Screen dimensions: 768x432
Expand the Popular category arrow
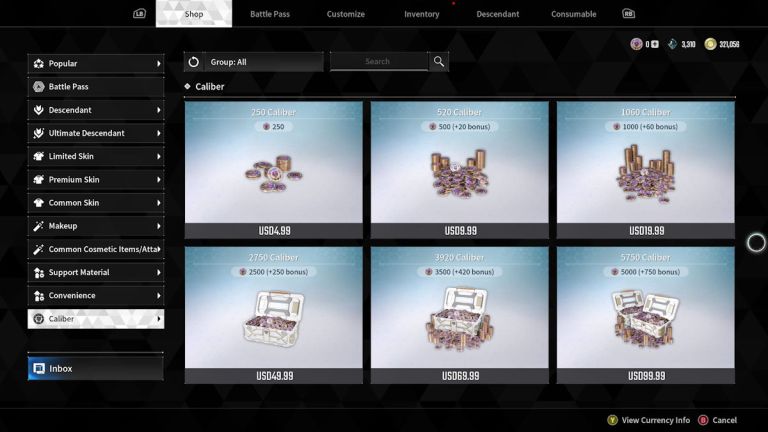pos(159,64)
